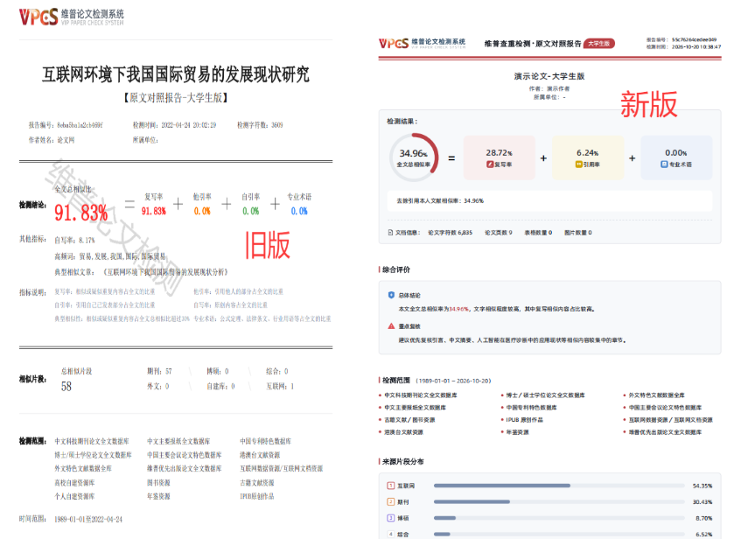Click 论文页数 9 in document info

[498, 233]
